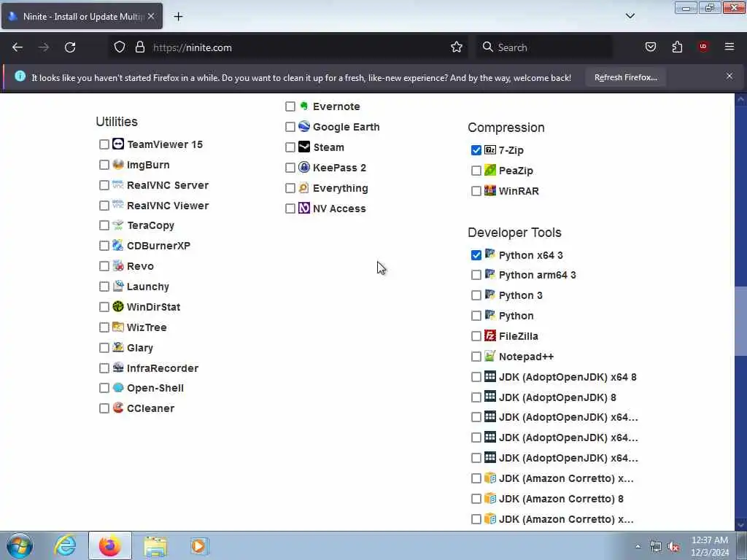747x560 pixels.
Task: Click the Search box in toolbar
Action: (544, 47)
